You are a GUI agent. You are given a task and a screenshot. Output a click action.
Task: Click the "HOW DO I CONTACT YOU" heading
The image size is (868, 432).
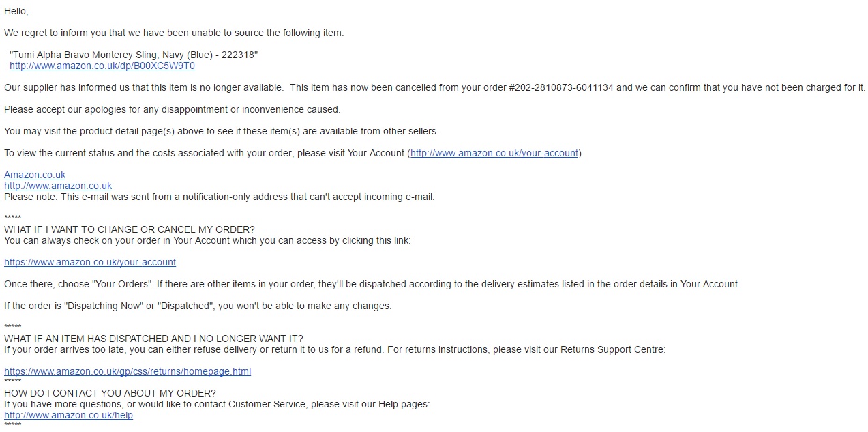[110, 393]
